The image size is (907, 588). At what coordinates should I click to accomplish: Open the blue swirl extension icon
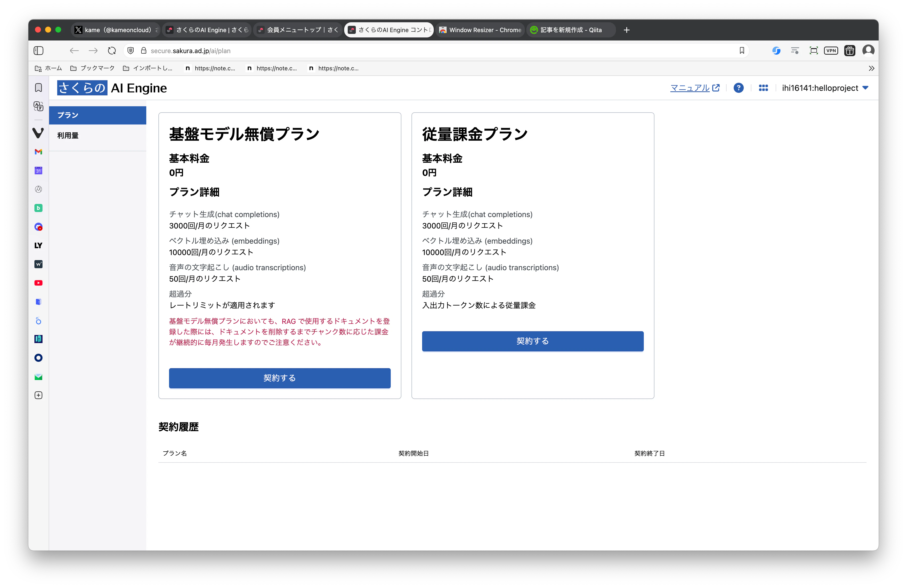click(x=776, y=51)
